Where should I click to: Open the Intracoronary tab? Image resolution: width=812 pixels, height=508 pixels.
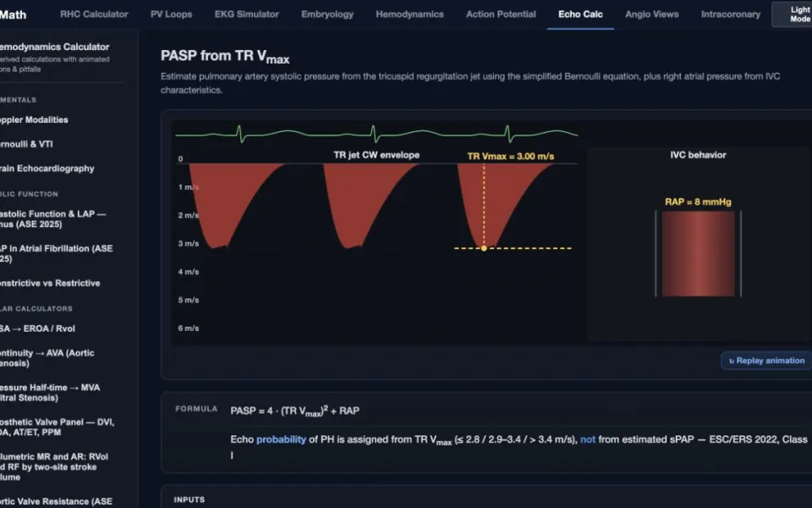point(731,14)
